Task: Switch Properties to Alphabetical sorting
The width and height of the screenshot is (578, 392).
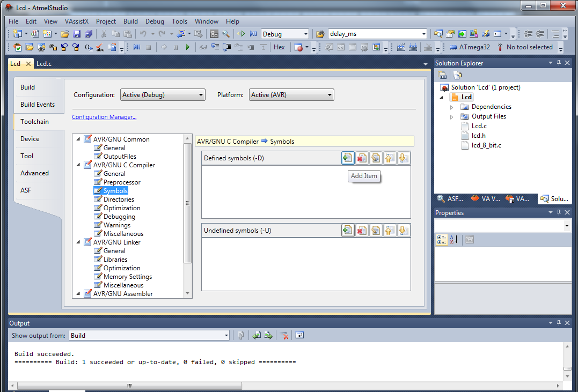Action: (454, 240)
